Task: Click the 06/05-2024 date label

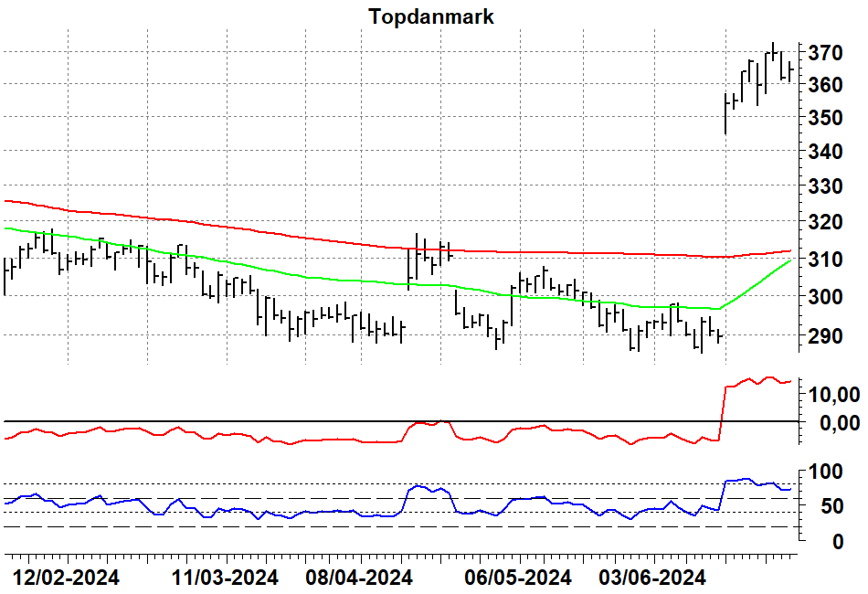Action: tap(518, 578)
